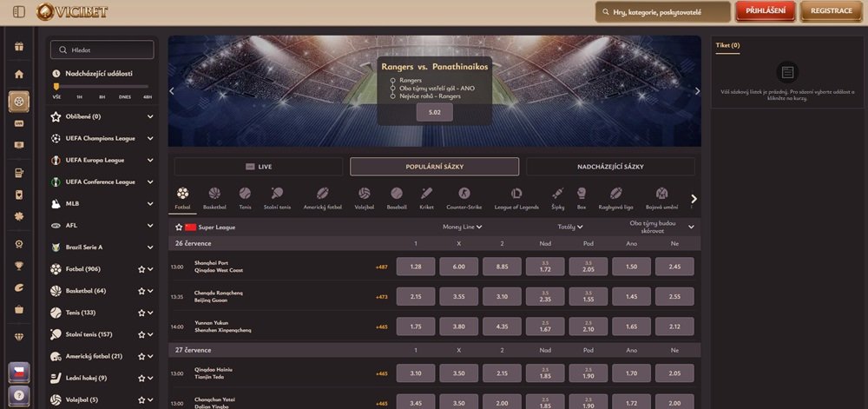Screen dimensions: 868x409
Task: Select the Basketbal sport icon tab
Action: pyautogui.click(x=214, y=199)
